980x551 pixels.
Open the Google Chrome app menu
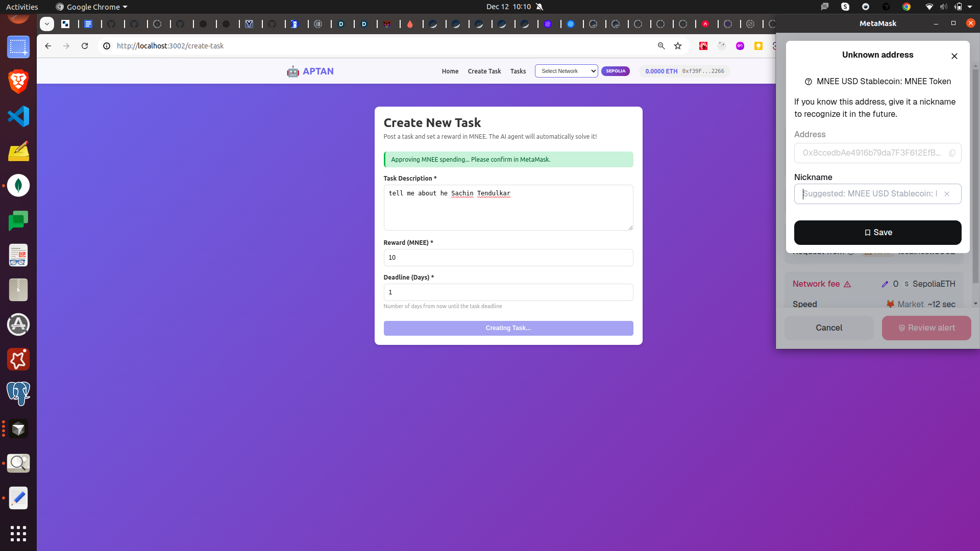pyautogui.click(x=92, y=7)
